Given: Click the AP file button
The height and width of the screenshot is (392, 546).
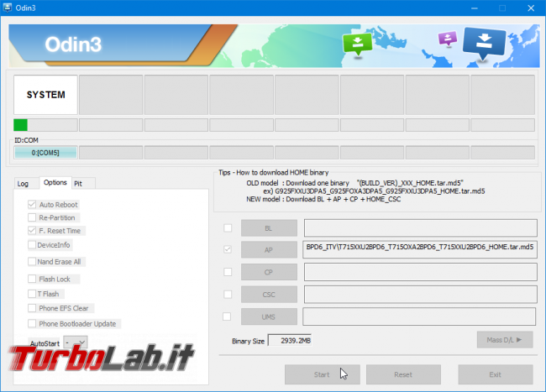Looking at the screenshot, I should 269,250.
